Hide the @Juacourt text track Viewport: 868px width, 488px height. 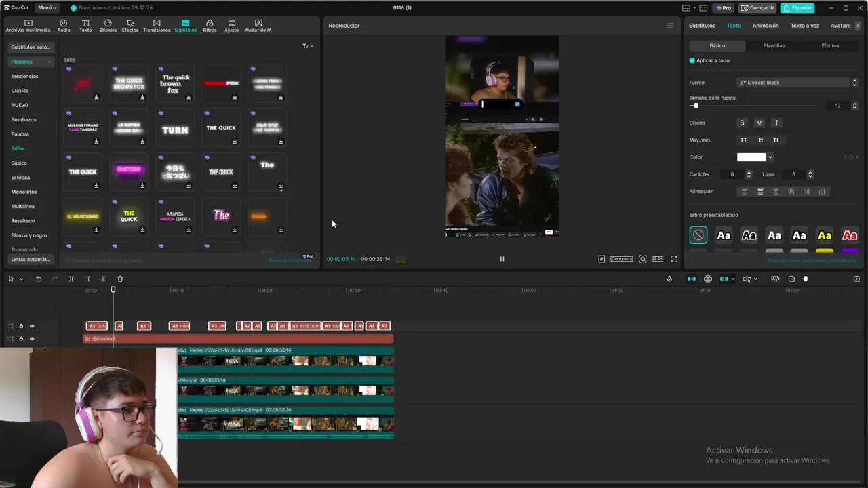31,339
